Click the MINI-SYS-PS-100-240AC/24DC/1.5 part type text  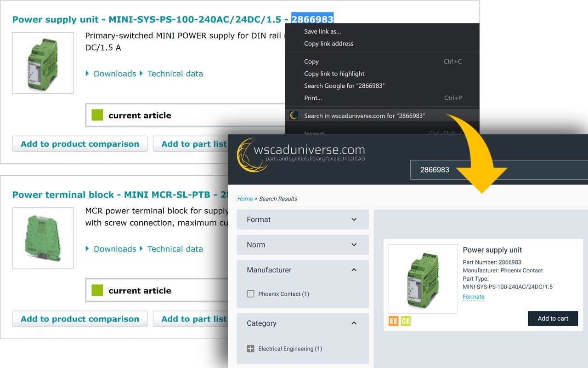[x=508, y=287]
